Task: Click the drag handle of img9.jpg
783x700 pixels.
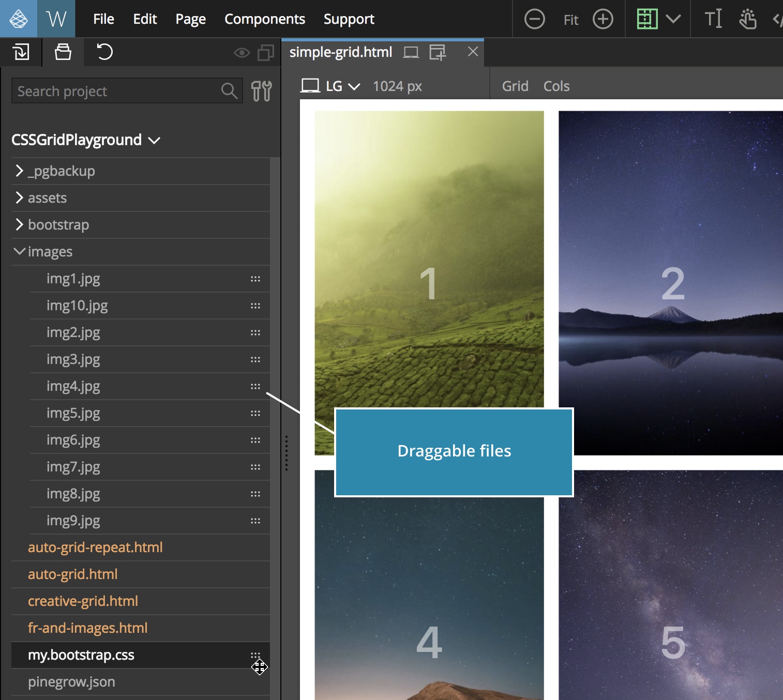Action: coord(255,521)
